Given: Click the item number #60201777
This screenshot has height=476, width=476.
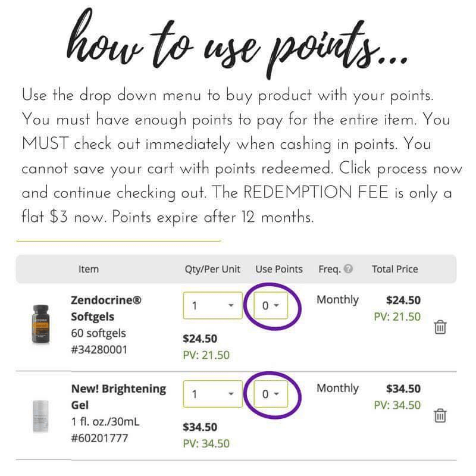Looking at the screenshot, I should tap(99, 438).
